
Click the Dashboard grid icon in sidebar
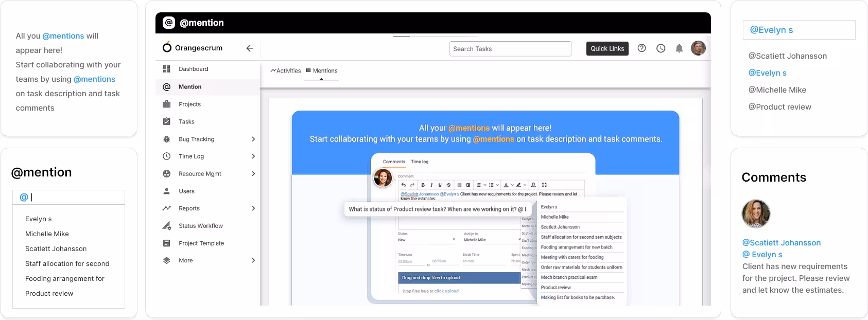tap(167, 69)
